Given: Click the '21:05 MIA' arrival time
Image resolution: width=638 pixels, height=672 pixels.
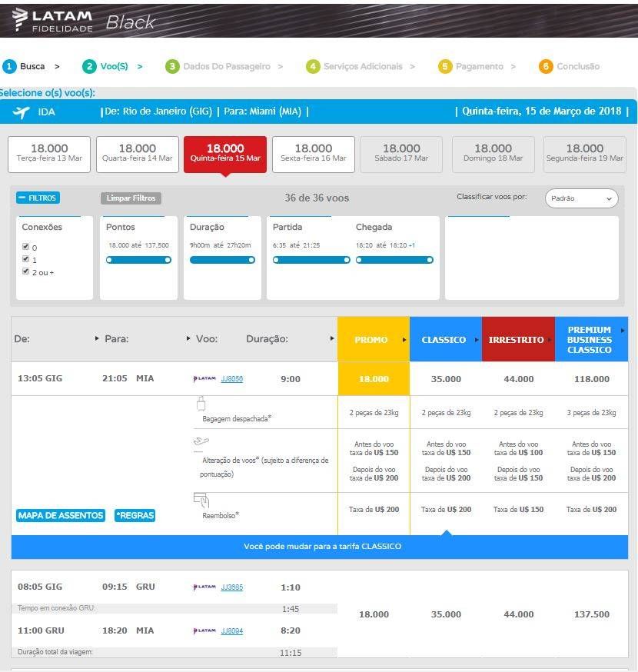Looking at the screenshot, I should coord(128,378).
